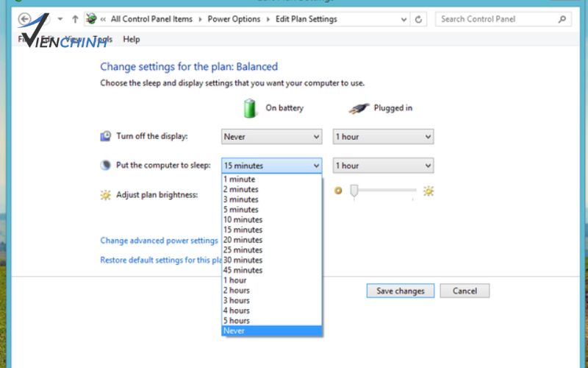Select 2 minutes from the list

coord(271,189)
